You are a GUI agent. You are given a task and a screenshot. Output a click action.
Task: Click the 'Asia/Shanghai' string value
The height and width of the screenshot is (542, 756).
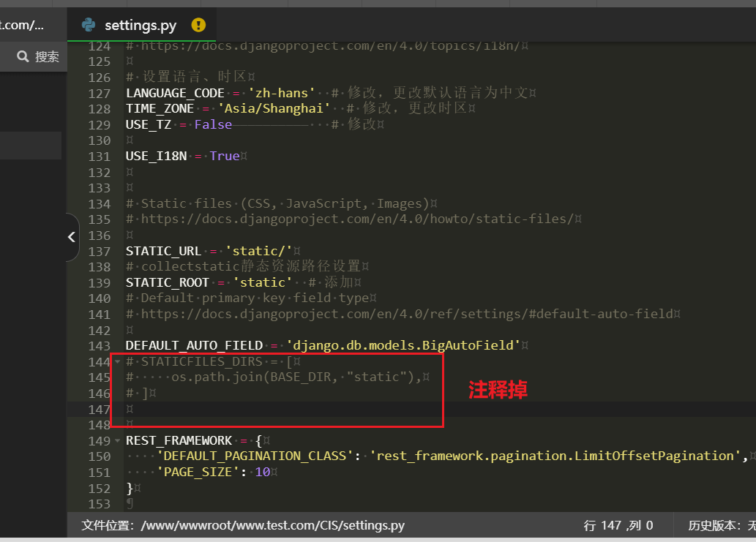coord(274,108)
